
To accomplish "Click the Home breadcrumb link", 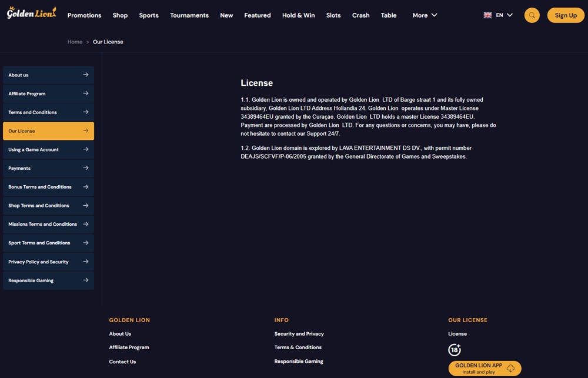I will (75, 42).
